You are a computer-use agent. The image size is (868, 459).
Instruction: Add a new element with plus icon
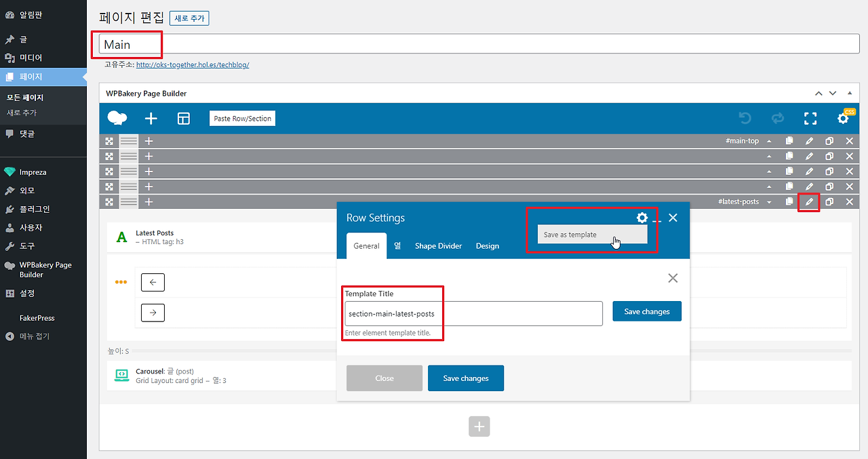click(151, 119)
